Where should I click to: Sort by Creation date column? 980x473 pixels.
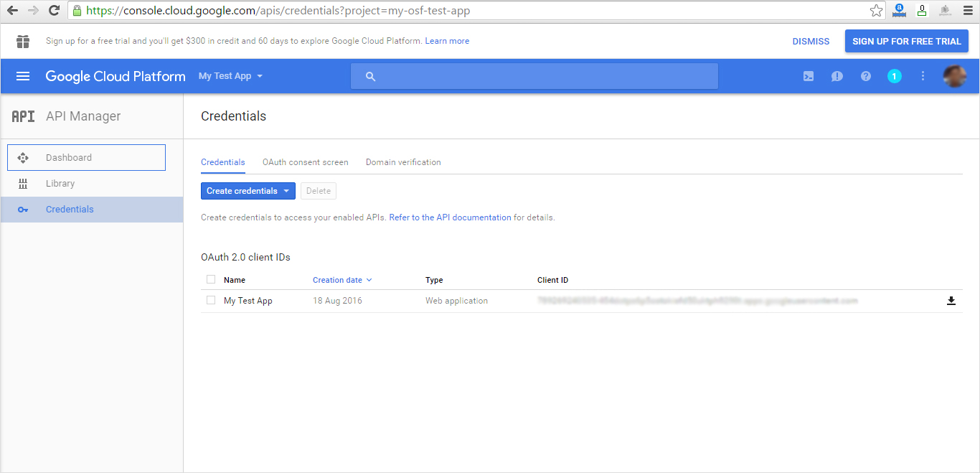click(x=342, y=280)
